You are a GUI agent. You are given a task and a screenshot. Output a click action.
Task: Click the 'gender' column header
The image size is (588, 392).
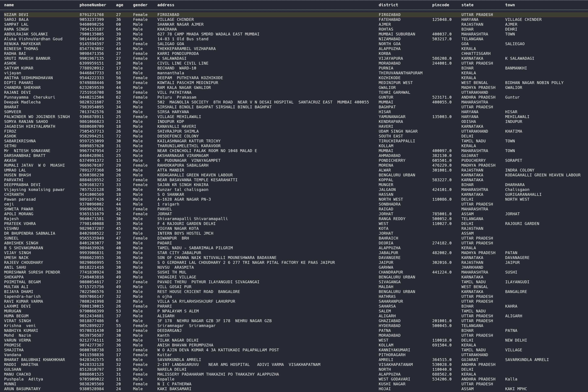pos(140,5)
